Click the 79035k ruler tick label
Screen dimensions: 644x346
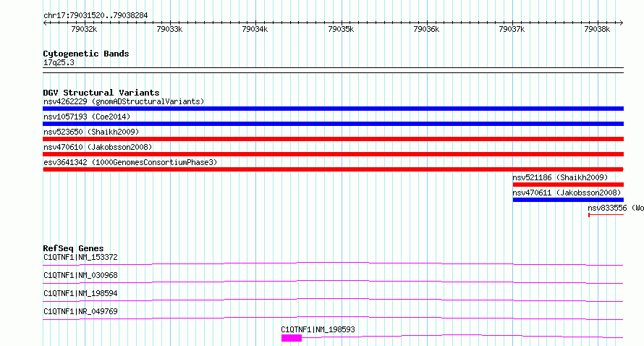coord(341,29)
